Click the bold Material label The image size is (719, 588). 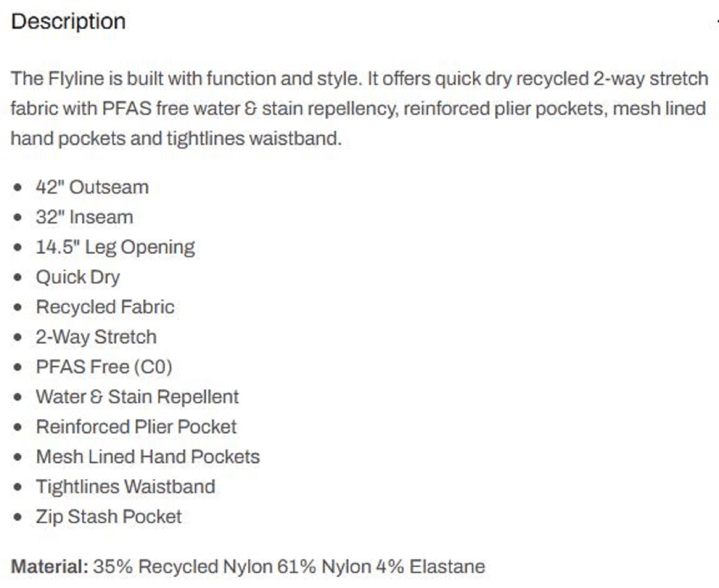[50, 567]
